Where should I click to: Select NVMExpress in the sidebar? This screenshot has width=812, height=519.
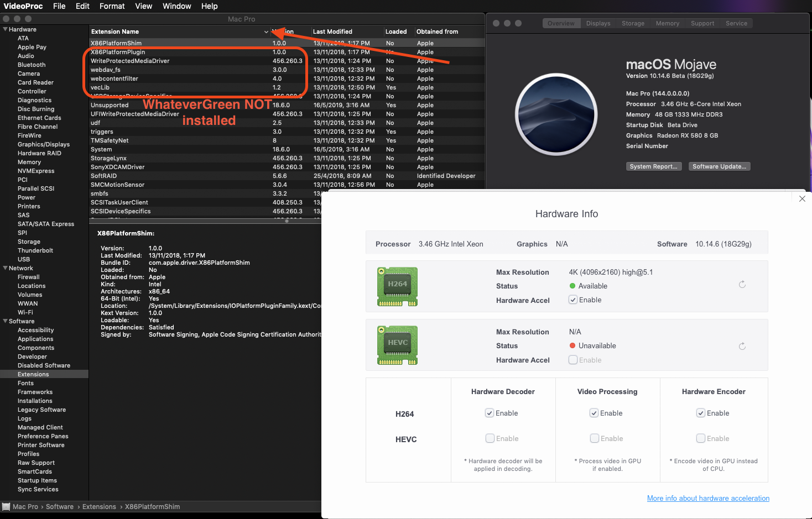pos(36,171)
